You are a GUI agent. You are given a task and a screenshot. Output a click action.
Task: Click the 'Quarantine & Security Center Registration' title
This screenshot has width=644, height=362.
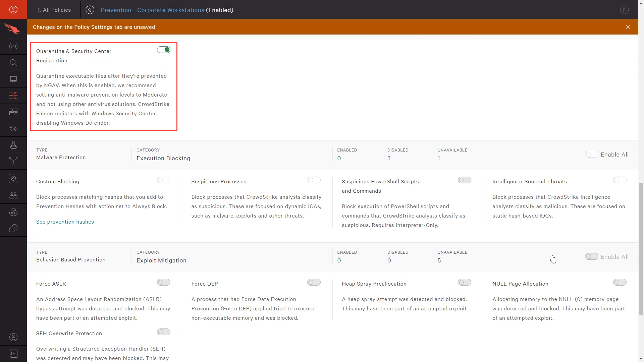click(74, 56)
